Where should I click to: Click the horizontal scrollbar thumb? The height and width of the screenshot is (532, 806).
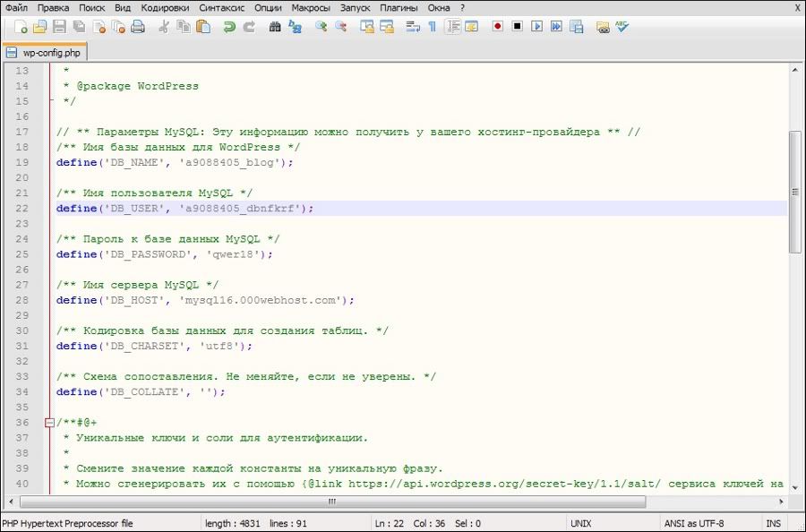pyautogui.click(x=332, y=502)
